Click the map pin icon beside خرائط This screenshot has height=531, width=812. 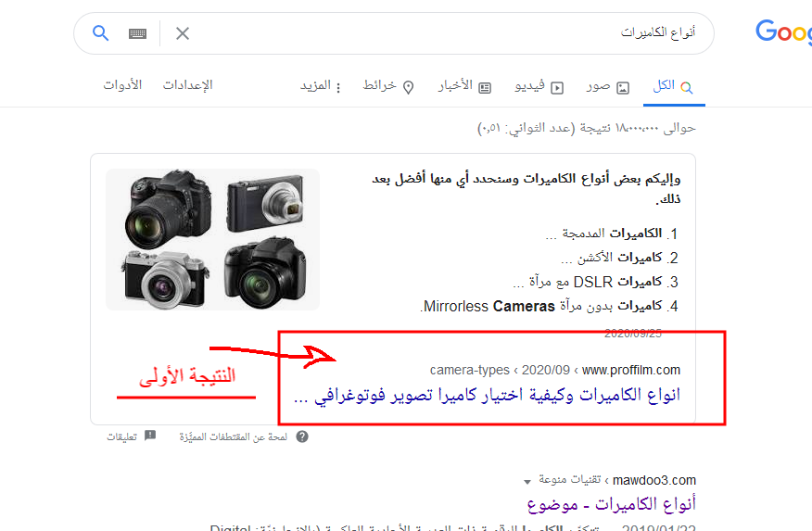(x=409, y=88)
